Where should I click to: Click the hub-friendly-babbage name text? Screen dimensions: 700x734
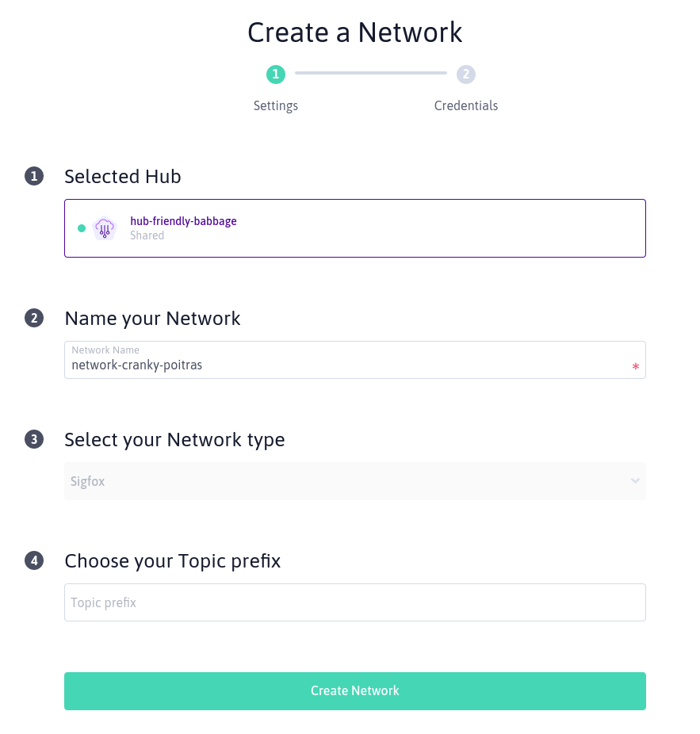(183, 221)
